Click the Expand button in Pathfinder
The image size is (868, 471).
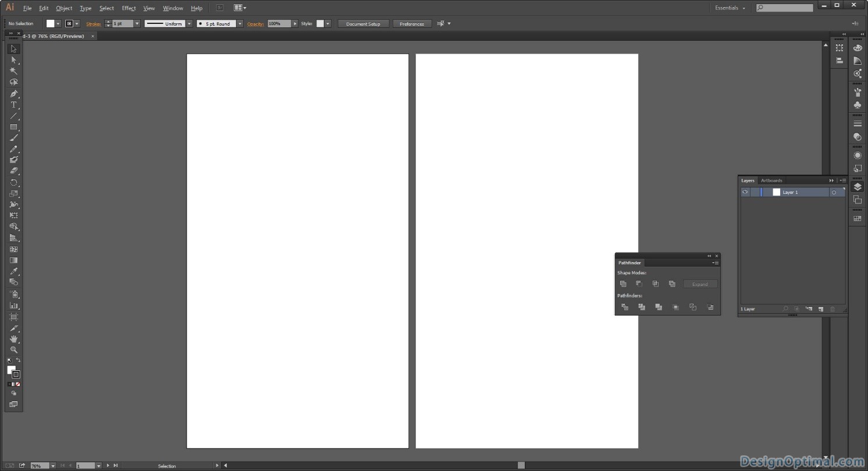click(x=700, y=284)
